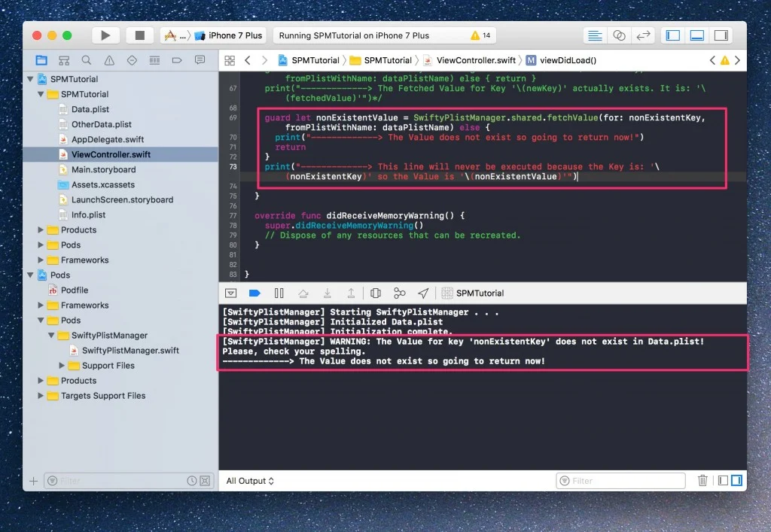The height and width of the screenshot is (532, 771).
Task: Show only source-controlled files filter
Action: click(205, 481)
